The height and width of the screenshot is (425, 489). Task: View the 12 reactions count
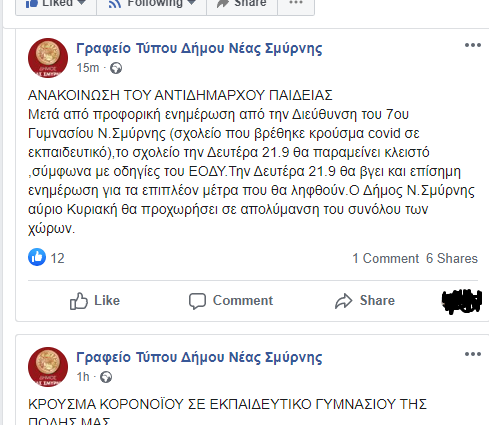(57, 258)
